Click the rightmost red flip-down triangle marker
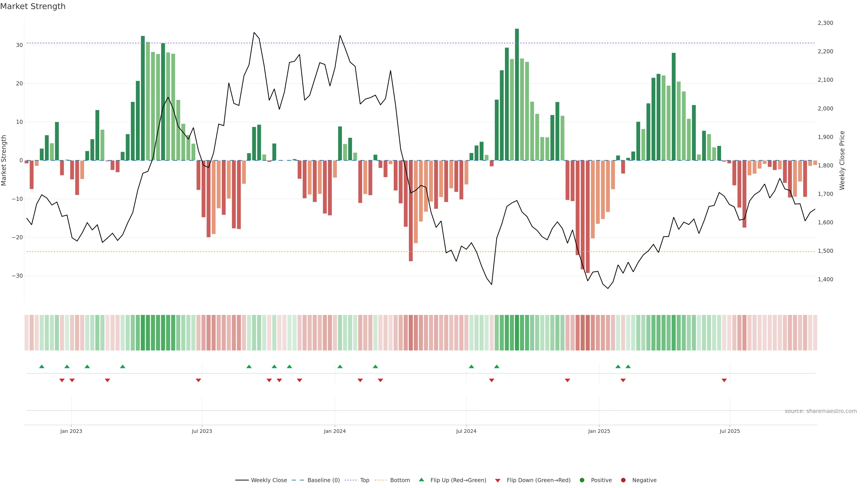 (x=724, y=380)
